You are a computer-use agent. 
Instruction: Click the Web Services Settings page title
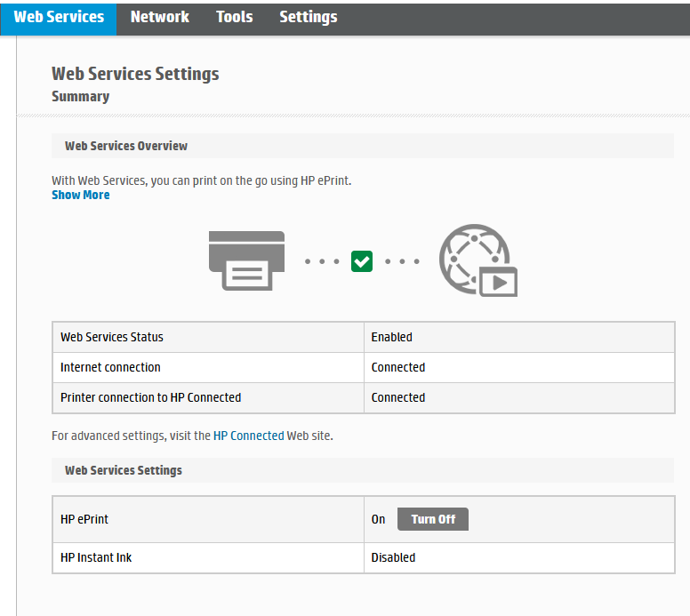coord(135,74)
